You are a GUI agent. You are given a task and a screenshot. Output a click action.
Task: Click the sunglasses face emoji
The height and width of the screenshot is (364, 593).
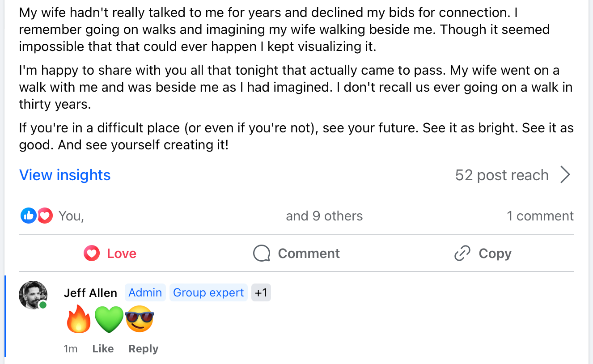point(140,320)
